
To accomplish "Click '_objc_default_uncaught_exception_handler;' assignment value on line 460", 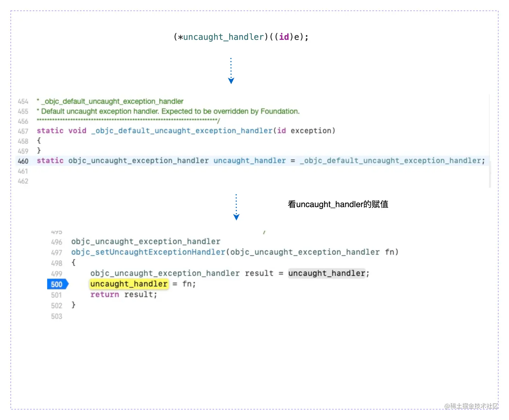I will click(393, 161).
